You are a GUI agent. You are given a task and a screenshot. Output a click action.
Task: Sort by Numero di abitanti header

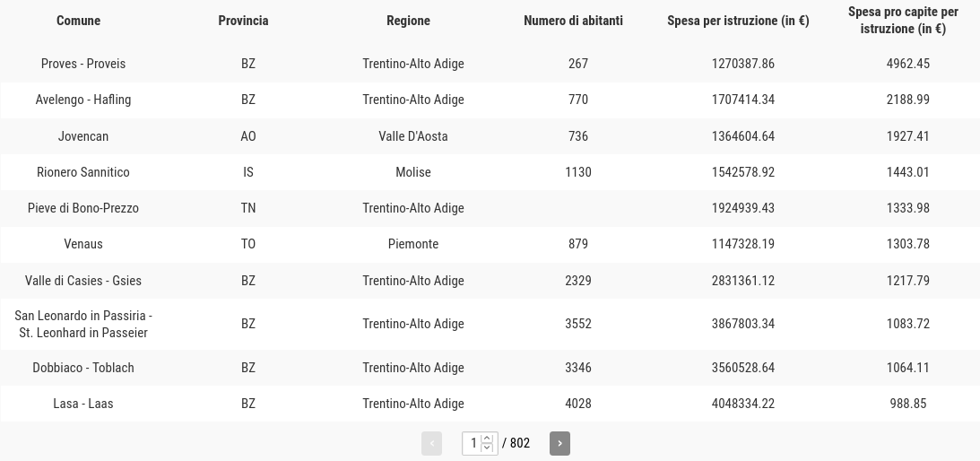(x=573, y=21)
